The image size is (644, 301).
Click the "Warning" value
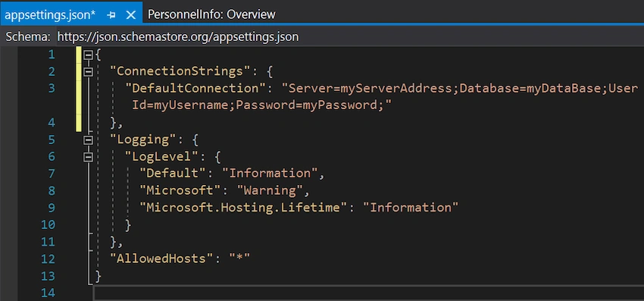(270, 190)
